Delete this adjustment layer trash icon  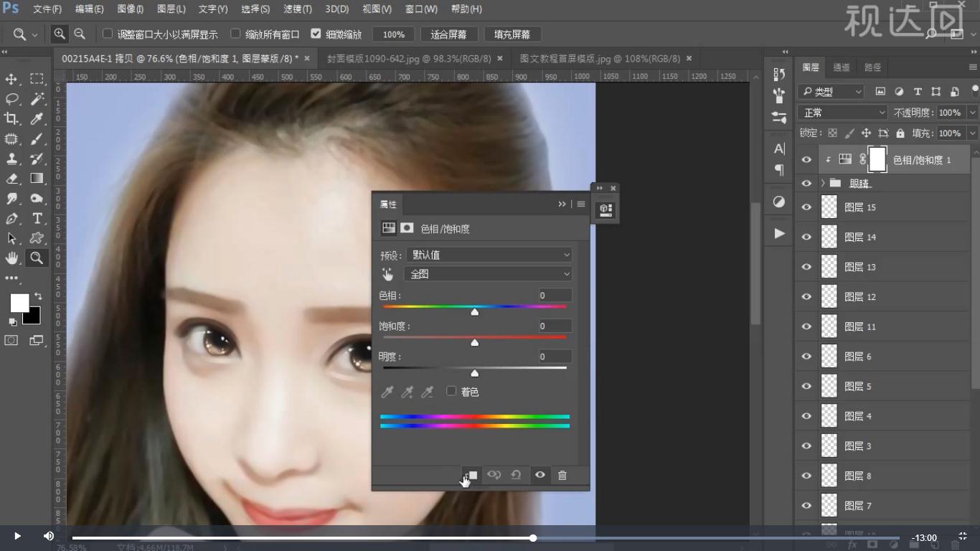coord(562,475)
